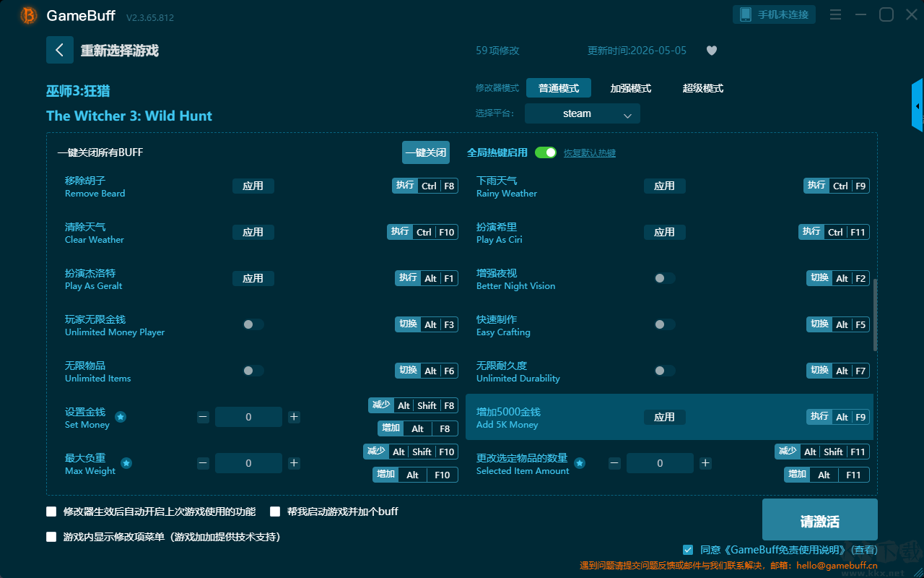
Task: Turn on Easy Crafting toggle
Action: click(x=665, y=324)
